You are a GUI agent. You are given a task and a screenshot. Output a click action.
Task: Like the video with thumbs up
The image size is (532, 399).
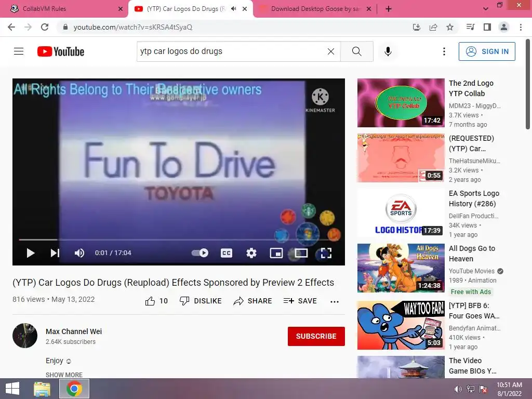(156, 301)
